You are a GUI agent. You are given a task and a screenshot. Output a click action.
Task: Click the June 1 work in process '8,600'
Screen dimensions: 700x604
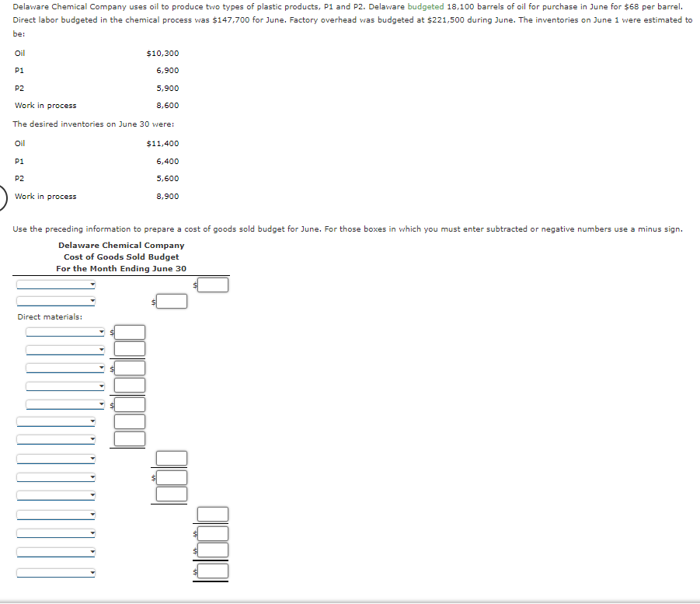167,106
